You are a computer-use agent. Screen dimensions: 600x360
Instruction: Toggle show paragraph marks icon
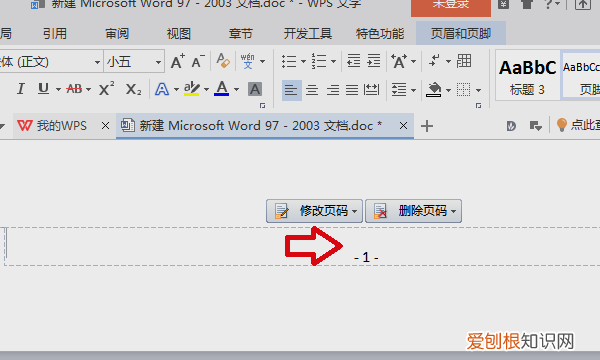(x=434, y=60)
